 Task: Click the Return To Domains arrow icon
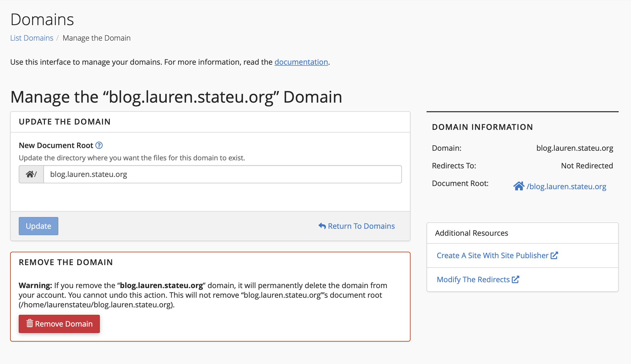[322, 226]
